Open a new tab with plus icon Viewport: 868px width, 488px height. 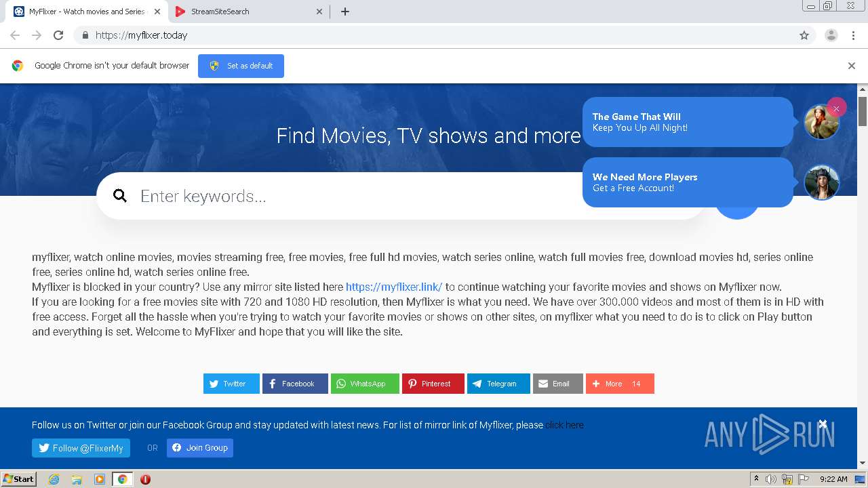(344, 12)
